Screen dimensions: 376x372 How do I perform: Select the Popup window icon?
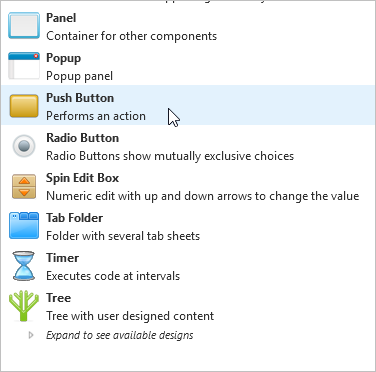24,66
